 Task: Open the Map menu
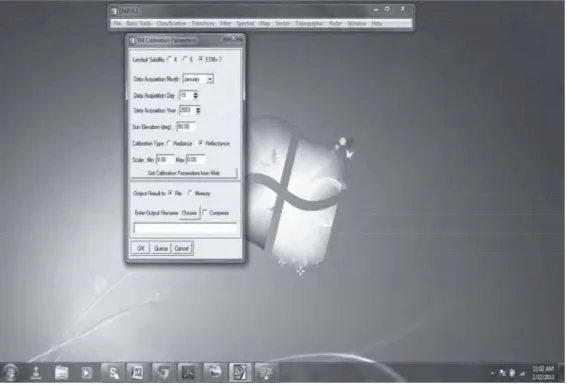265,23
